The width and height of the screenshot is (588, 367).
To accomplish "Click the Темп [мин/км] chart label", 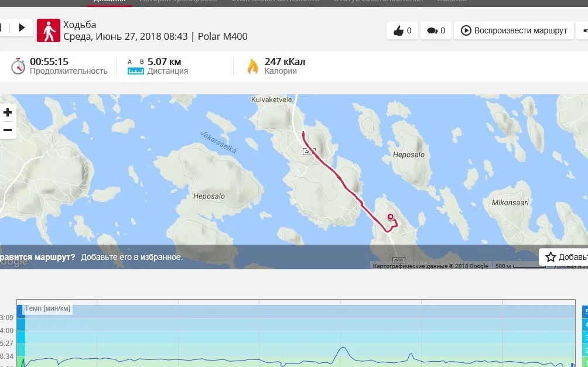I will (x=47, y=308).
